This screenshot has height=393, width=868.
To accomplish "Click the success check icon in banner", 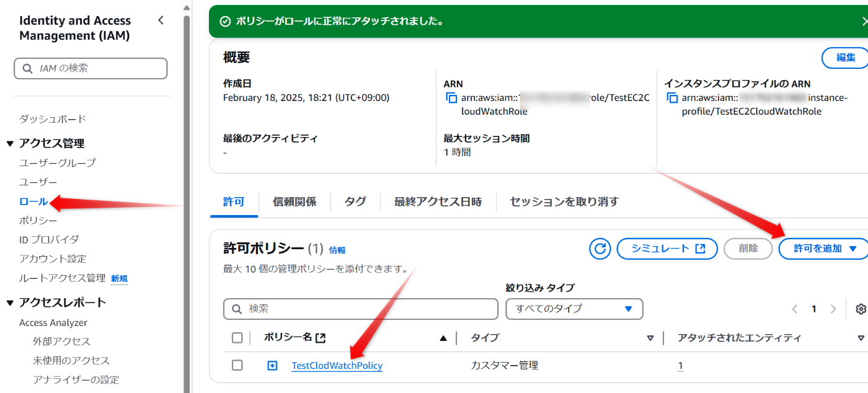I will click(x=225, y=21).
